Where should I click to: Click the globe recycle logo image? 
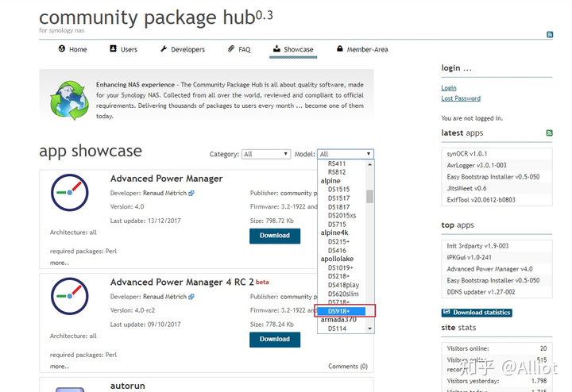[x=69, y=100]
